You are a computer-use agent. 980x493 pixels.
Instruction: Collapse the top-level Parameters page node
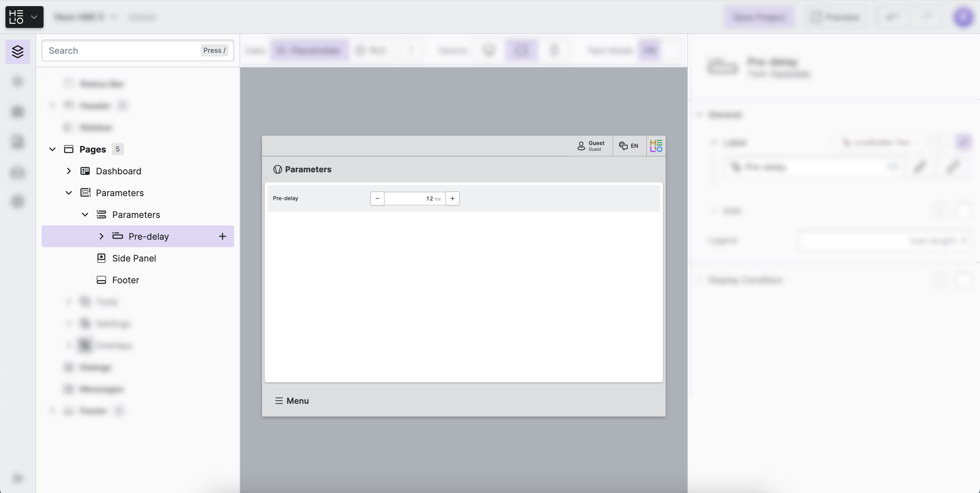click(69, 193)
